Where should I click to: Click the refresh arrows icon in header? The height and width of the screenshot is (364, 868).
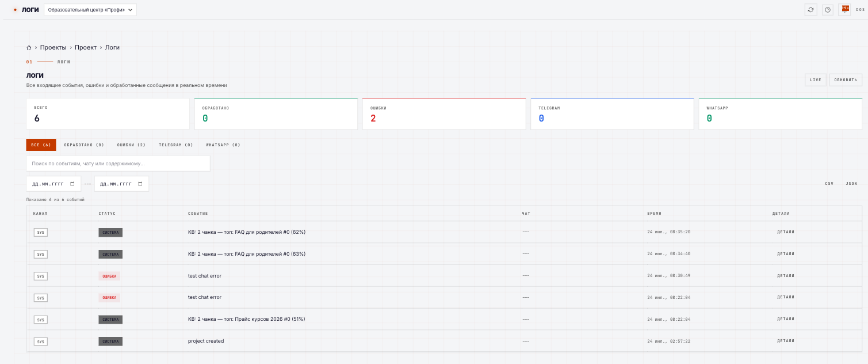point(811,10)
